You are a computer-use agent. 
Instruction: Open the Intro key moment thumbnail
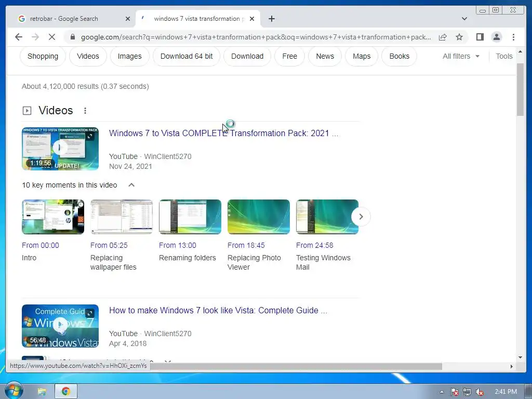click(x=53, y=217)
